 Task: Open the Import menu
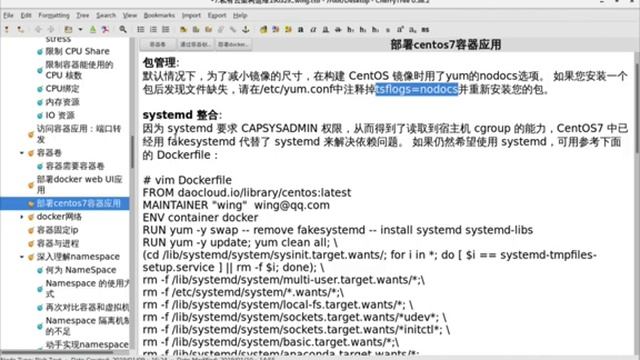click(x=191, y=16)
